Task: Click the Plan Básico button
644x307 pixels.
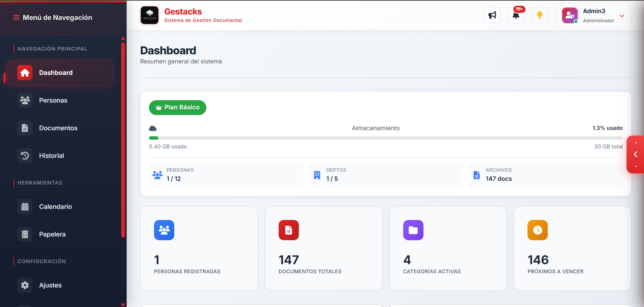Action: [178, 108]
